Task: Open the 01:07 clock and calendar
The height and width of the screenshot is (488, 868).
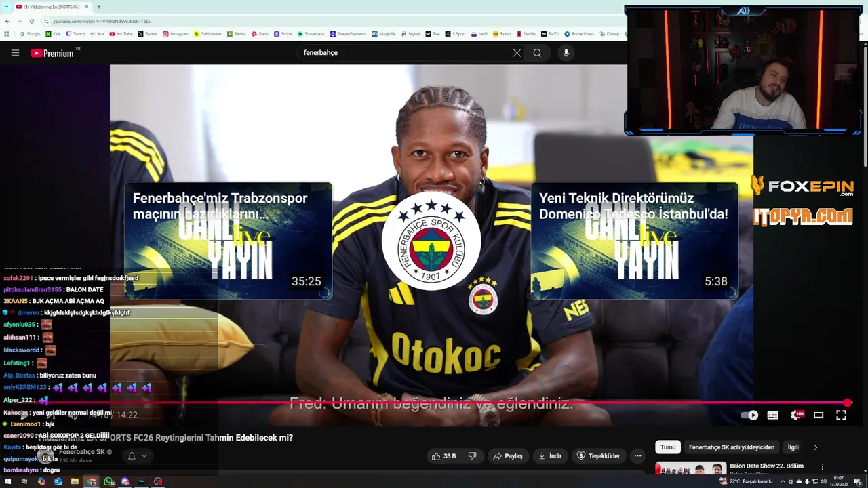Action: coord(838,481)
